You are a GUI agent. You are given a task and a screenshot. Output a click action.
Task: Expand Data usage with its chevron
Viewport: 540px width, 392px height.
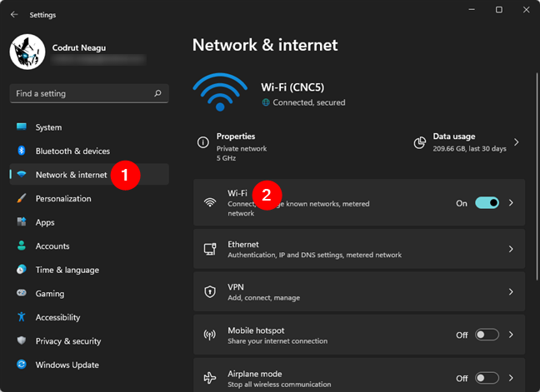tap(516, 142)
